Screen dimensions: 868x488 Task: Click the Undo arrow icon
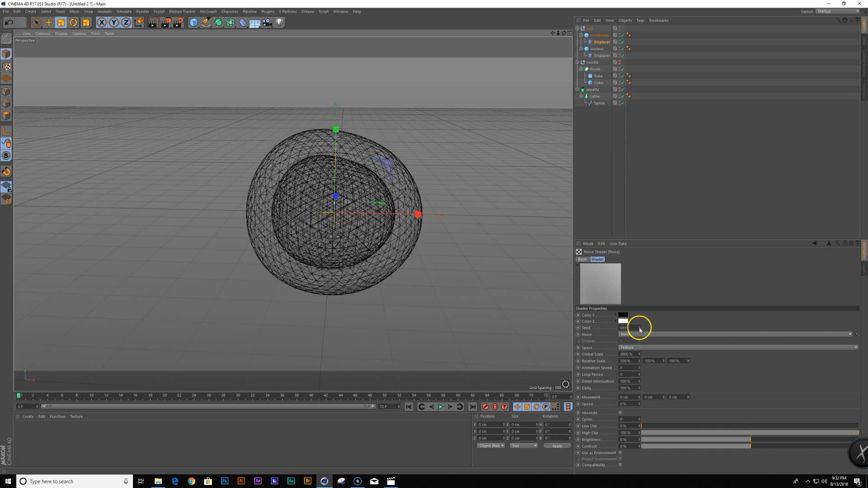tap(9, 23)
